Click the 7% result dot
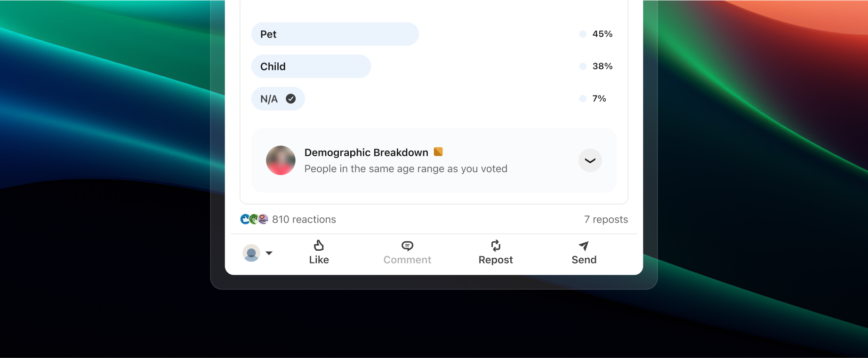The image size is (868, 358). pyautogui.click(x=583, y=99)
